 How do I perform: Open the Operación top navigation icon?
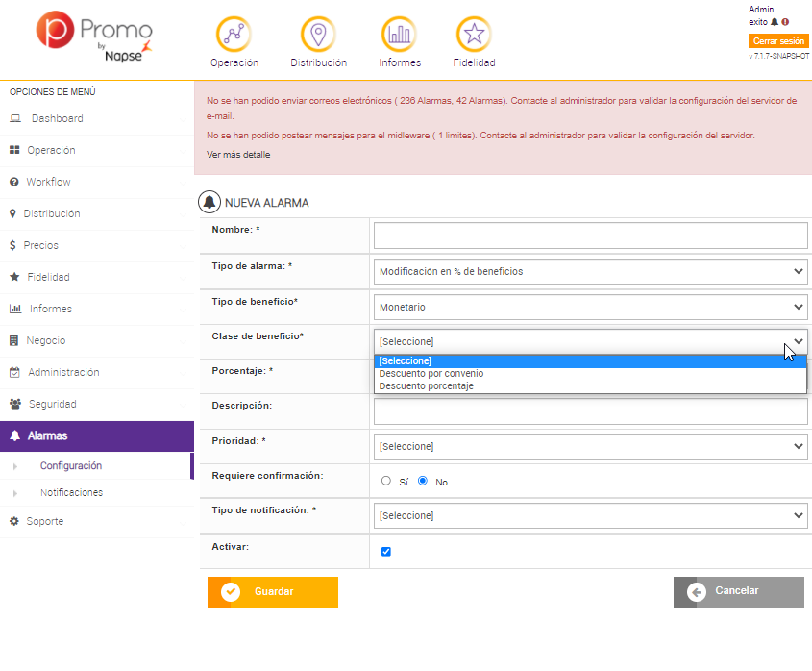[x=234, y=35]
